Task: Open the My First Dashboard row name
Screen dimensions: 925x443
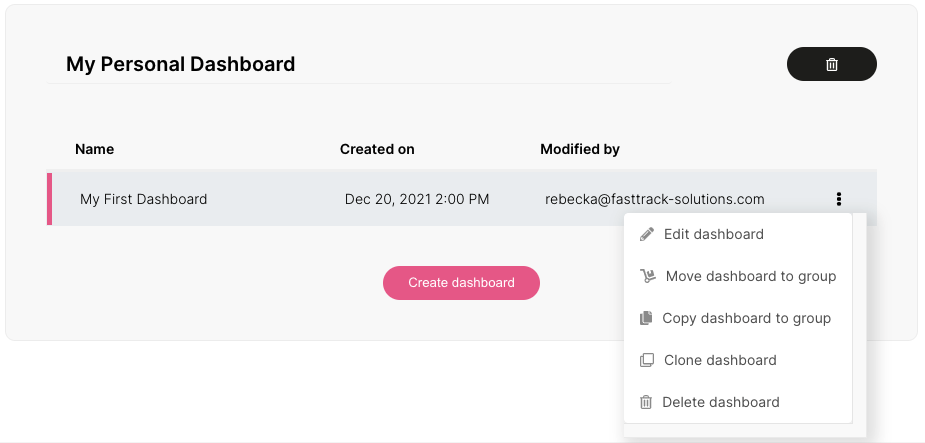Action: (x=144, y=199)
